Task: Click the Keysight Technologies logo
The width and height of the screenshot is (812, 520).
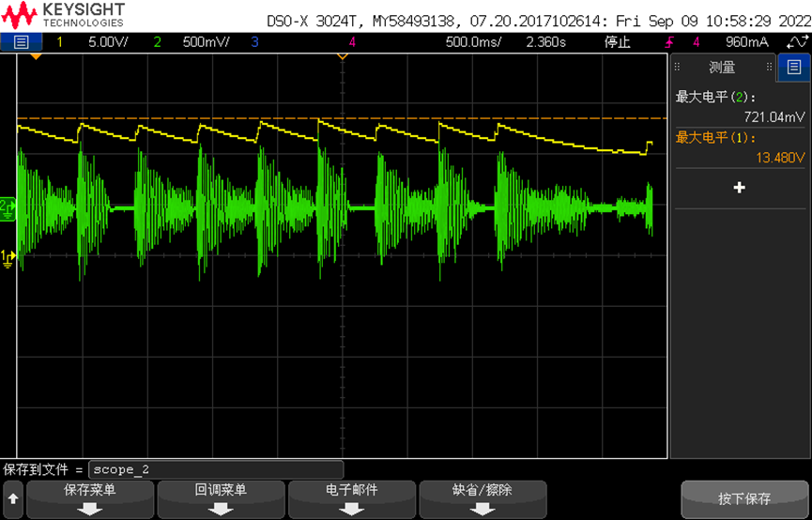Action: click(63, 14)
